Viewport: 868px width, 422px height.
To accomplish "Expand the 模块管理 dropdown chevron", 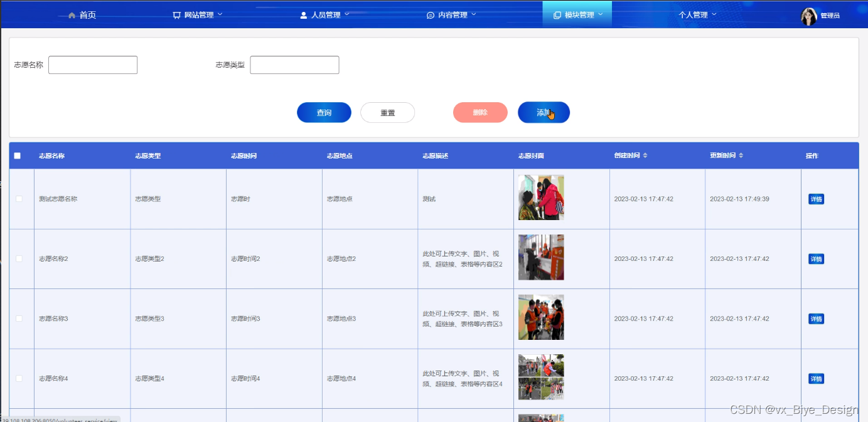I will coord(600,14).
